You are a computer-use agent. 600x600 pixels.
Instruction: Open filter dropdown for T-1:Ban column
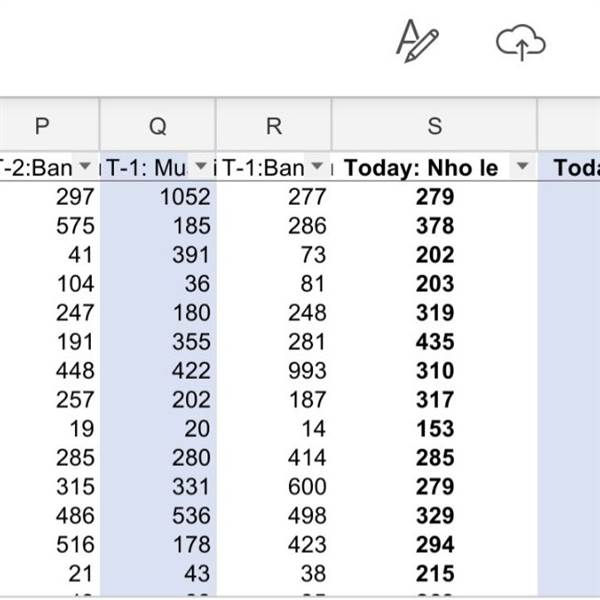[x=317, y=166]
